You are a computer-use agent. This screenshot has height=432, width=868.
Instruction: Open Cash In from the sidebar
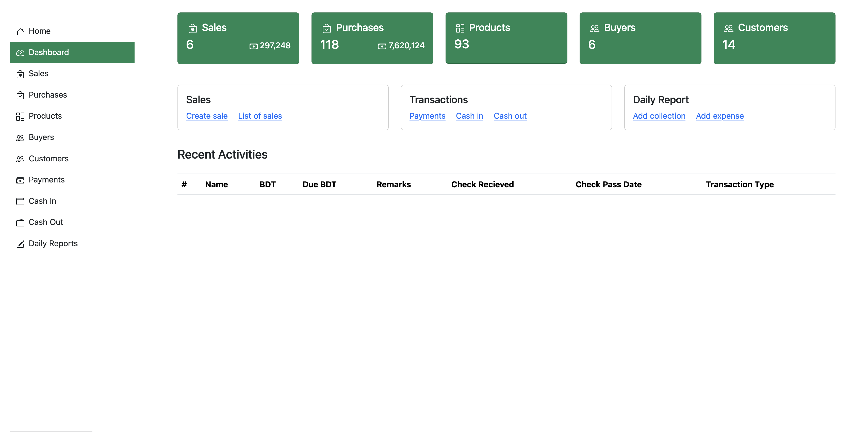(72, 201)
